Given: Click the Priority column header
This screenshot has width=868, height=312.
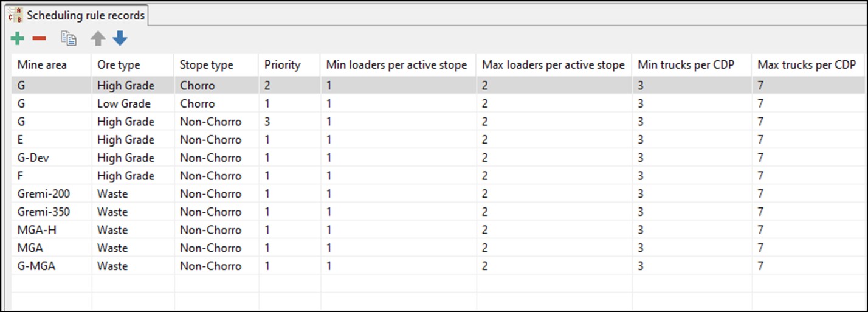Looking at the screenshot, I should click(x=283, y=64).
